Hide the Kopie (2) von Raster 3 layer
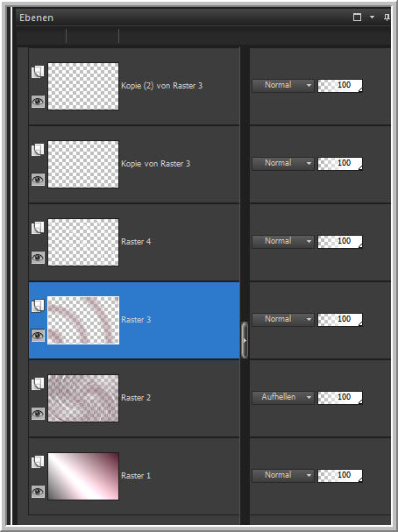 coord(38,101)
